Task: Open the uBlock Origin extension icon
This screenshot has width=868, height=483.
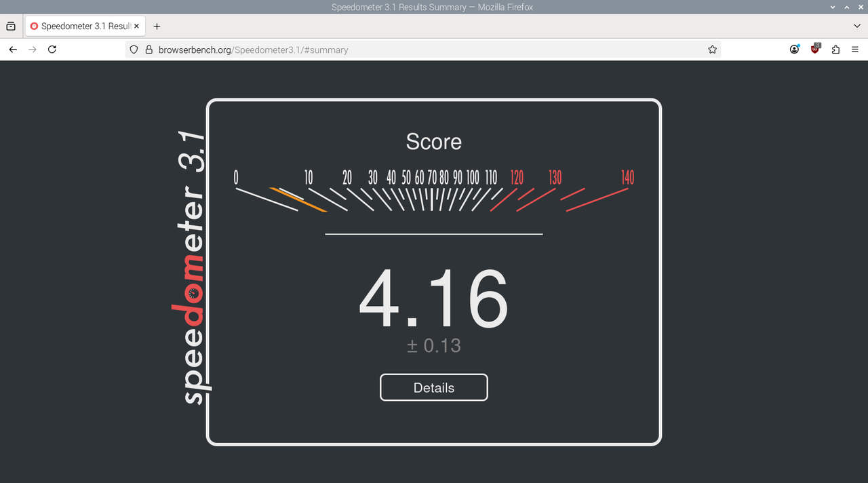Action: pos(815,49)
